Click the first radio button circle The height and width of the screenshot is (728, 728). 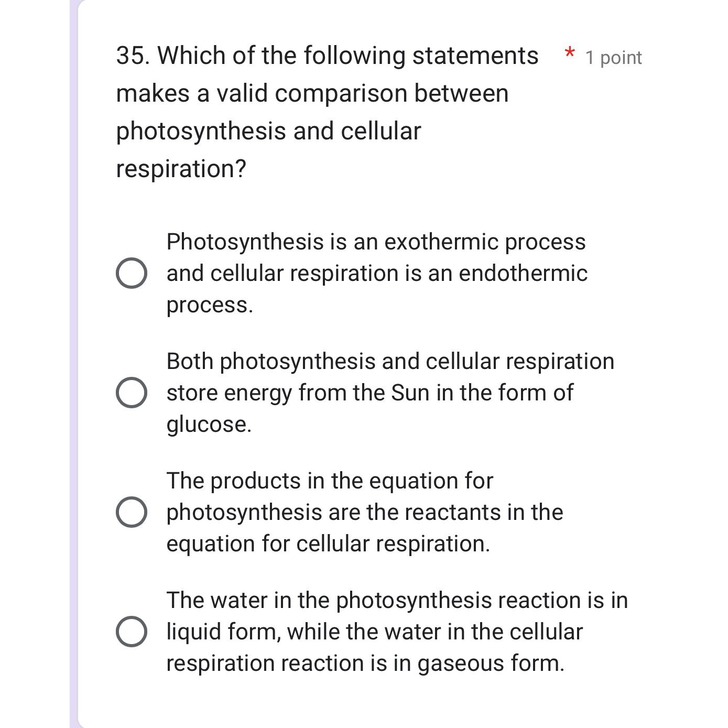tap(133, 273)
